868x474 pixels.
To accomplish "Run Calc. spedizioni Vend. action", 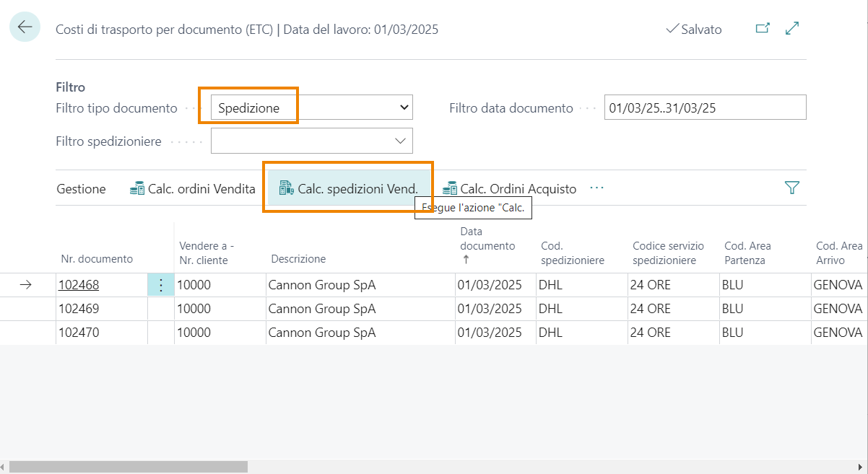I will pos(349,189).
